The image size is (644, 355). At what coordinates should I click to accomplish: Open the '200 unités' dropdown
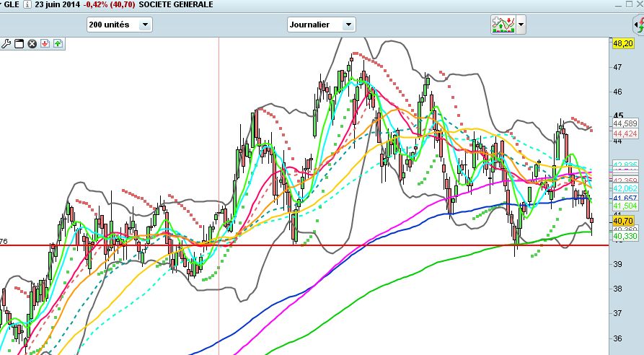point(120,25)
